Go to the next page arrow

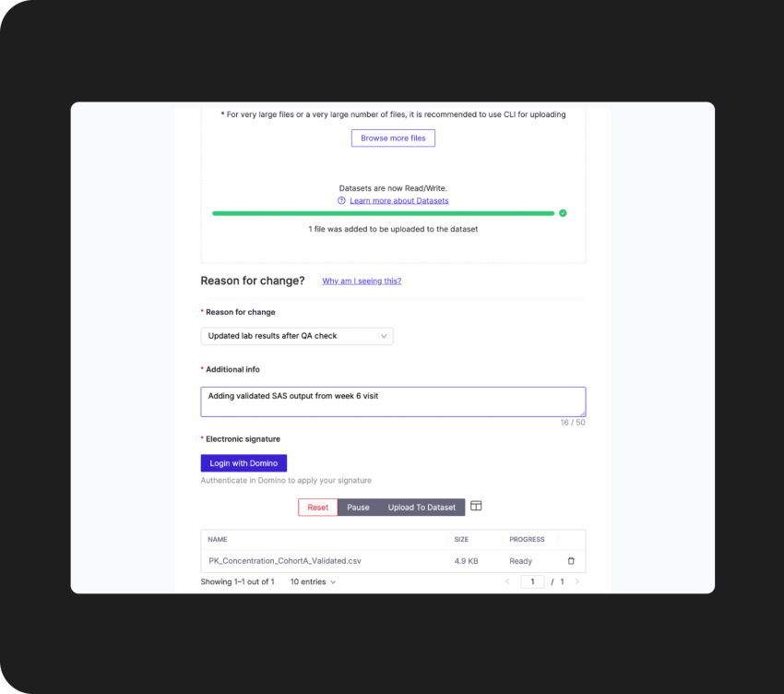[577, 581]
